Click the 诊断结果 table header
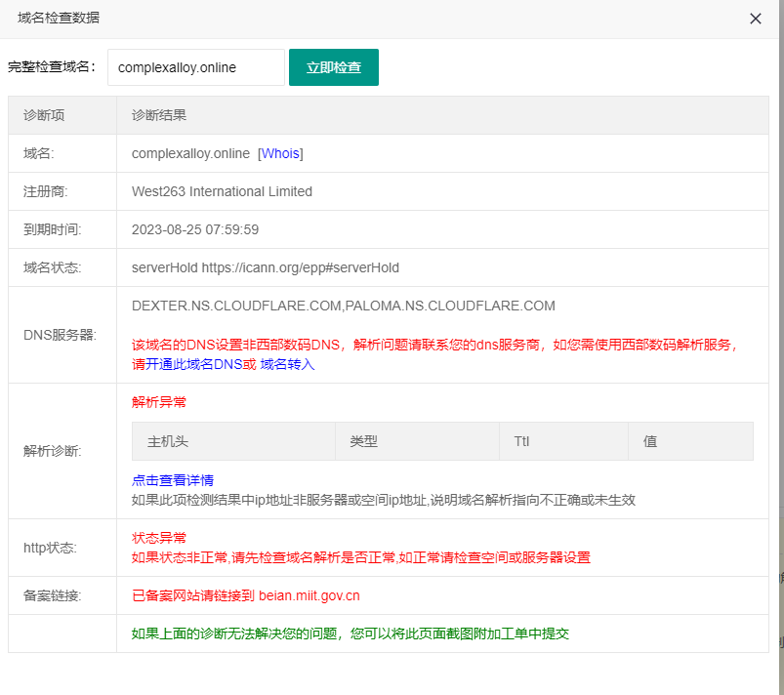 pyautogui.click(x=159, y=115)
